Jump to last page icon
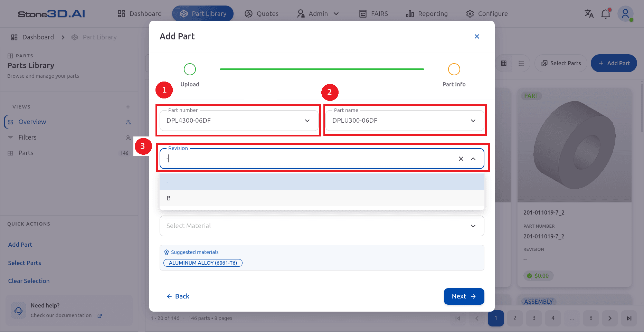The height and width of the screenshot is (332, 644). pyautogui.click(x=629, y=318)
